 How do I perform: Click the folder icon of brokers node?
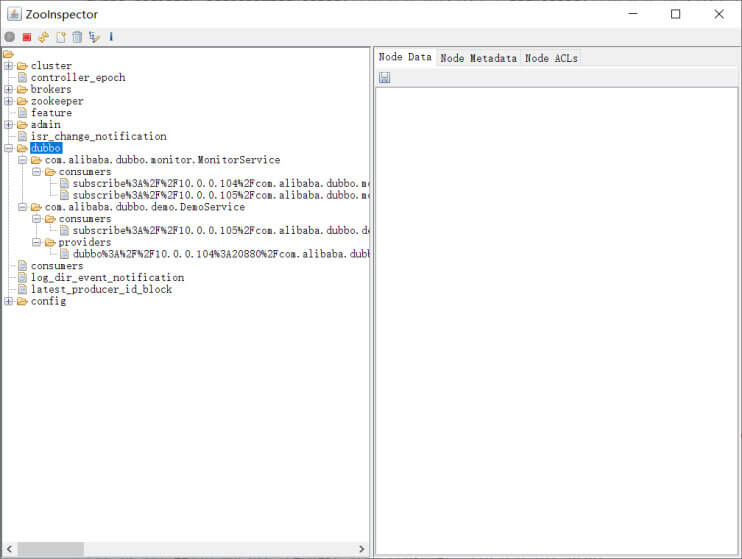pyautogui.click(x=22, y=89)
